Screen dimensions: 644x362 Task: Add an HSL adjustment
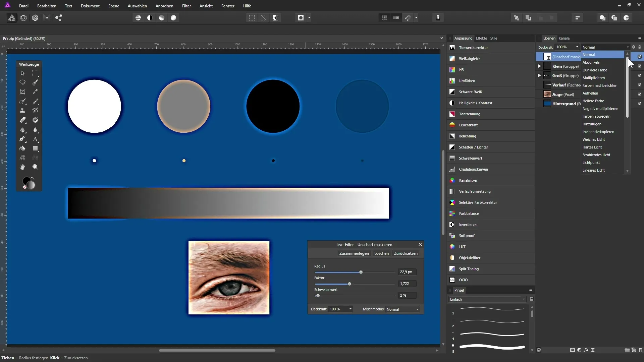point(491,70)
